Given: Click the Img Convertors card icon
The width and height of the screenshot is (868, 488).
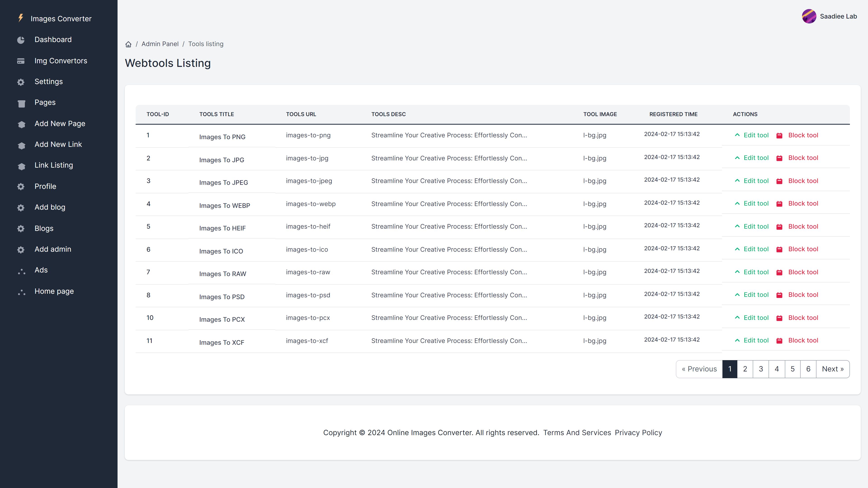Looking at the screenshot, I should coord(21,61).
